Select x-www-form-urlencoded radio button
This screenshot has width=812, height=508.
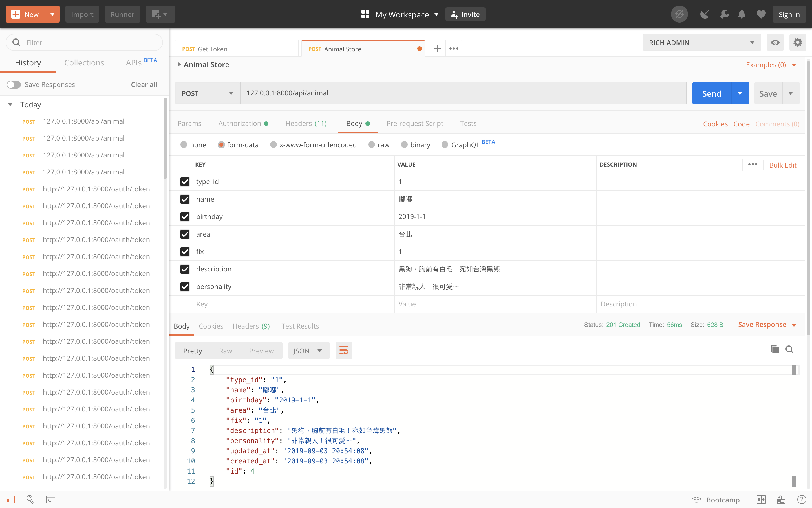[273, 144]
